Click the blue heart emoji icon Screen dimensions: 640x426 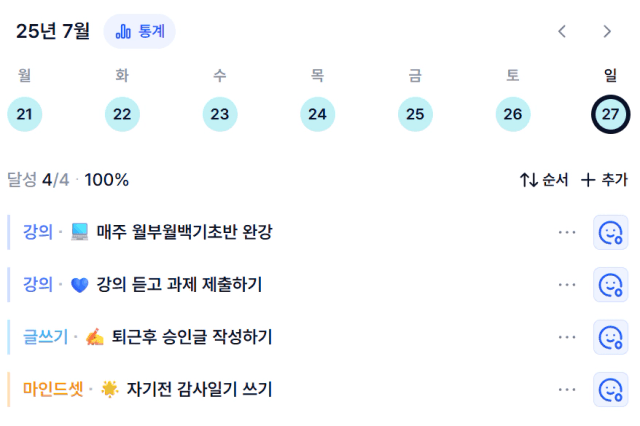pyautogui.click(x=80, y=285)
